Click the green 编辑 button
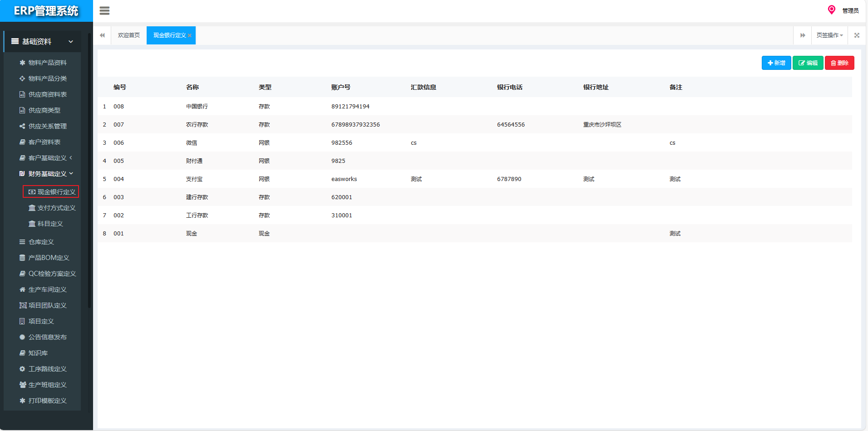Screen dimensions: 868x431 tap(808, 63)
